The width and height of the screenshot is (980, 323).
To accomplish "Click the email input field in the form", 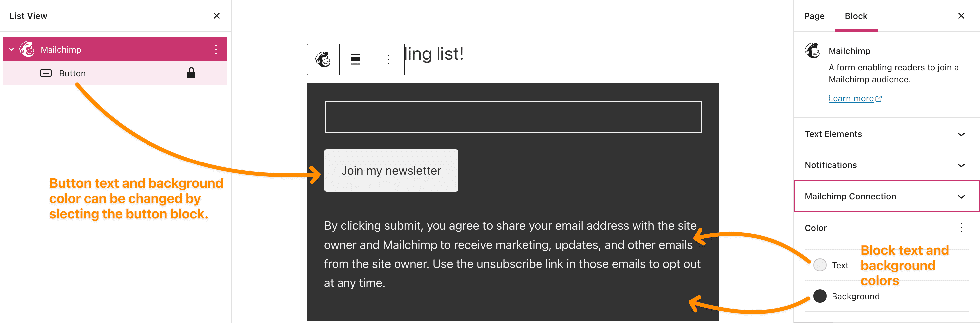I will click(513, 117).
